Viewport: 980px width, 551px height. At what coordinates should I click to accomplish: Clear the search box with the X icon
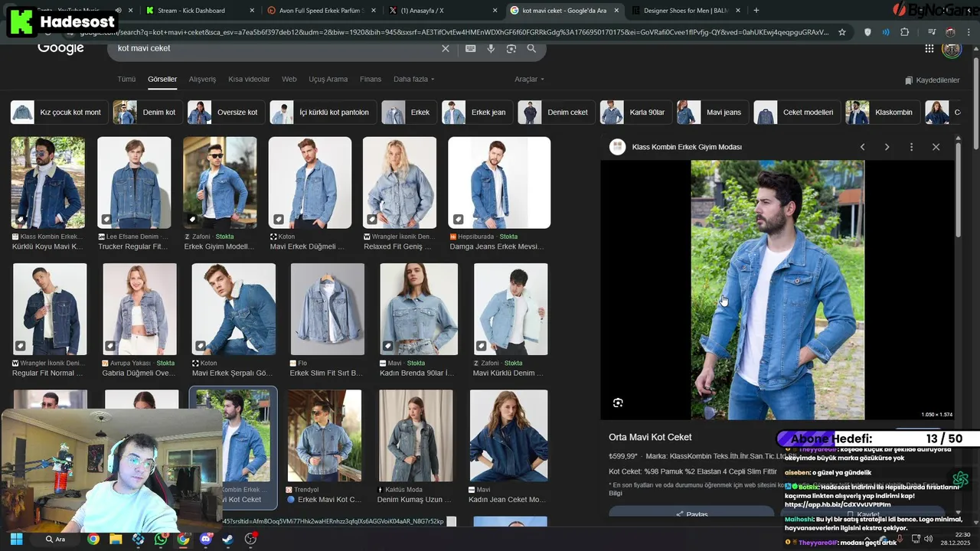tap(446, 48)
